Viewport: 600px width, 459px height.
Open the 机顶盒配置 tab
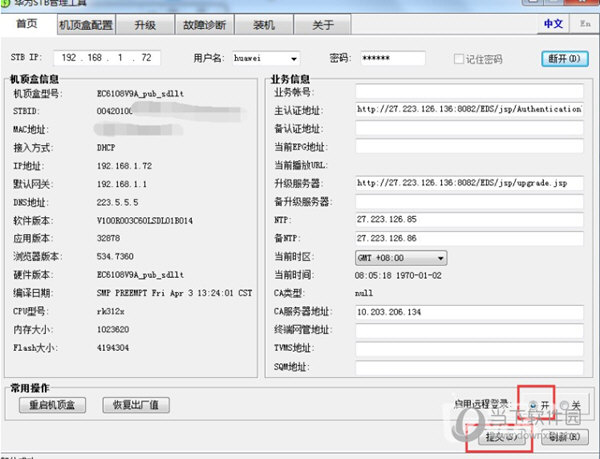[x=86, y=25]
